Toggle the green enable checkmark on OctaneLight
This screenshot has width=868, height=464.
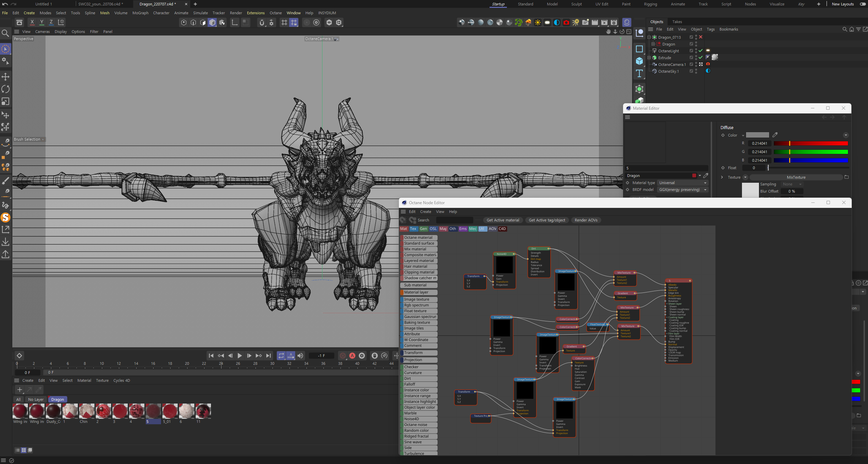click(701, 51)
